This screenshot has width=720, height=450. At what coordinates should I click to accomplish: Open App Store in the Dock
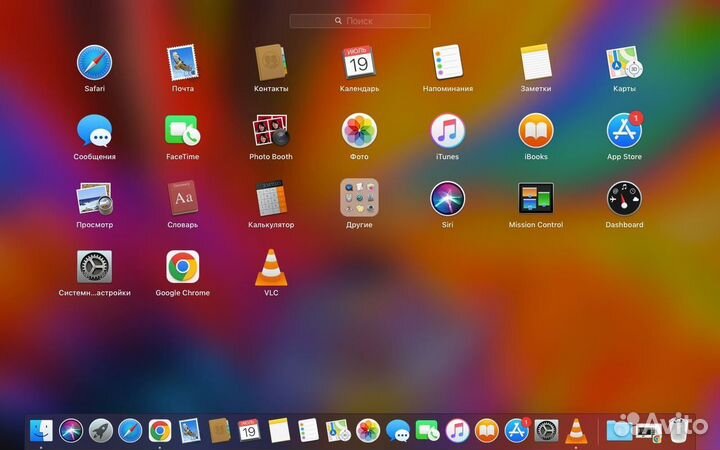[517, 431]
